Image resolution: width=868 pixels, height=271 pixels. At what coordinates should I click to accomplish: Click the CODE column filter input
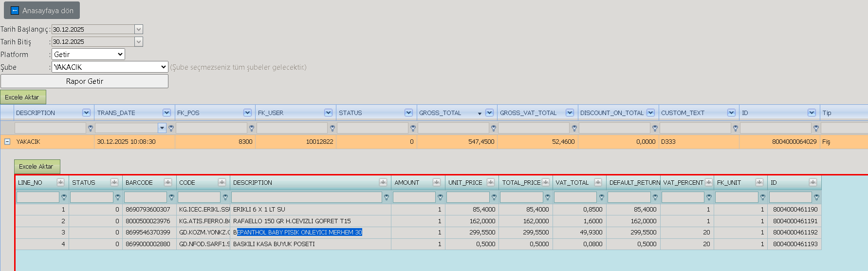coord(199,197)
